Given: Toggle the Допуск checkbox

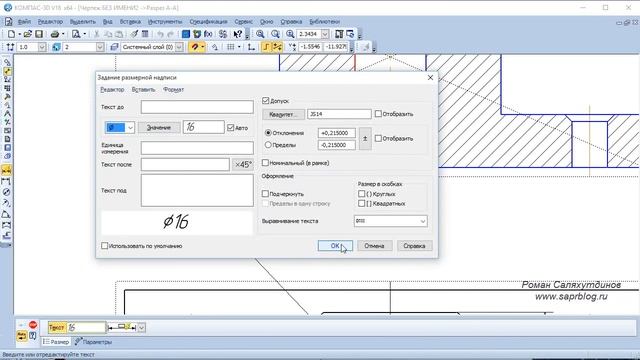Looking at the screenshot, I should click(x=266, y=100).
